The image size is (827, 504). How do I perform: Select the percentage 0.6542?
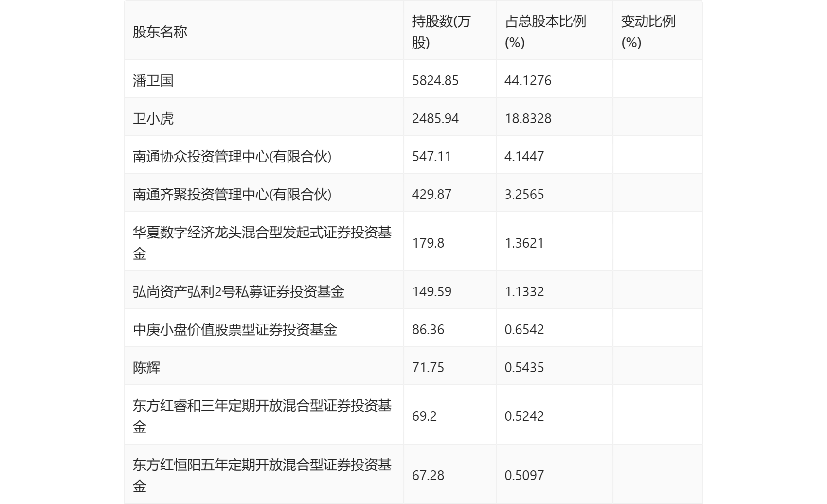524,329
